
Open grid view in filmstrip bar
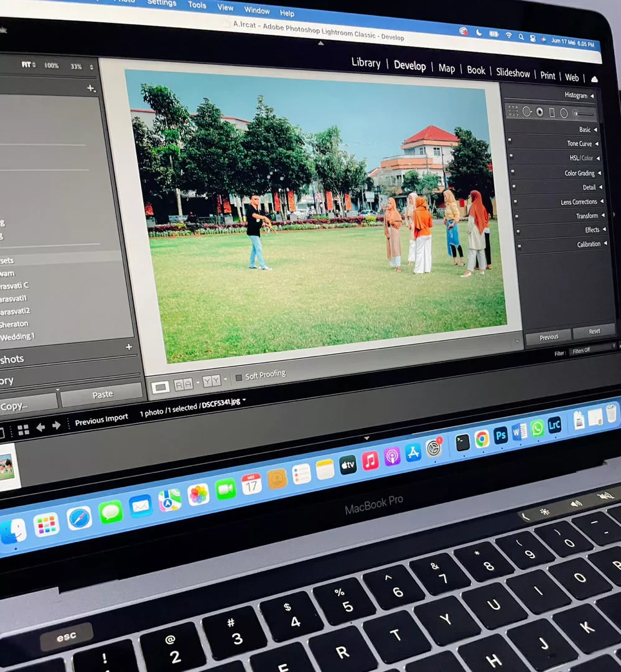pyautogui.click(x=24, y=430)
